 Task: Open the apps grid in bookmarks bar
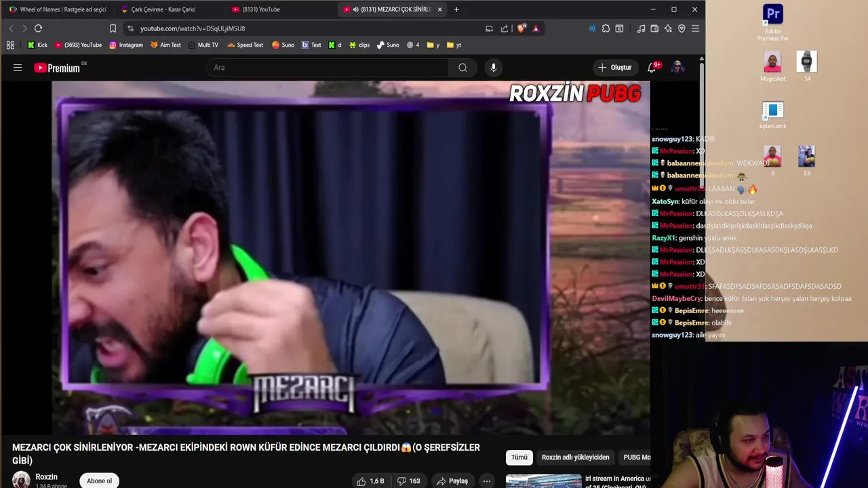coord(10,45)
